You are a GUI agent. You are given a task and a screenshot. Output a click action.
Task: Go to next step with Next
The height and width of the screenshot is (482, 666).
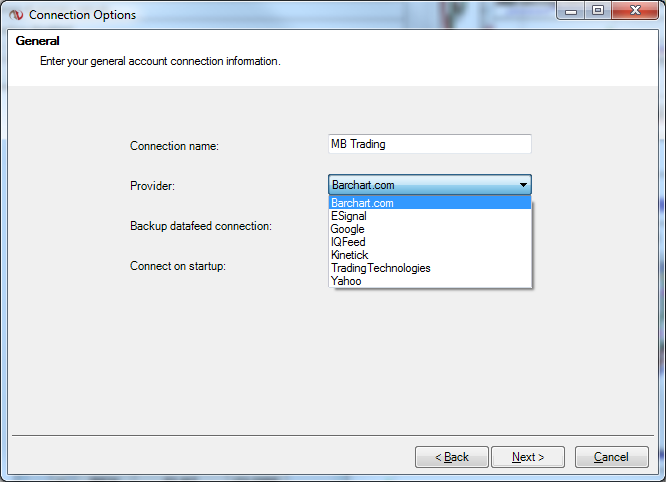pyautogui.click(x=528, y=457)
